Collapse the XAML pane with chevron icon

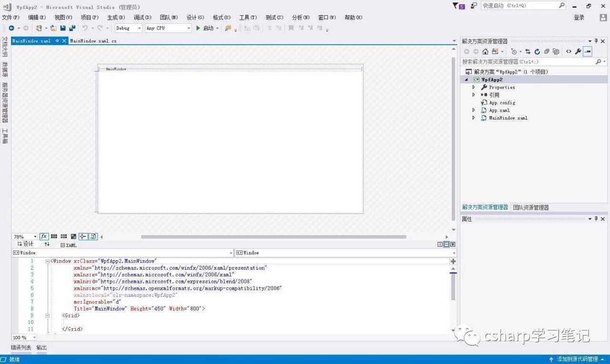coord(453,244)
